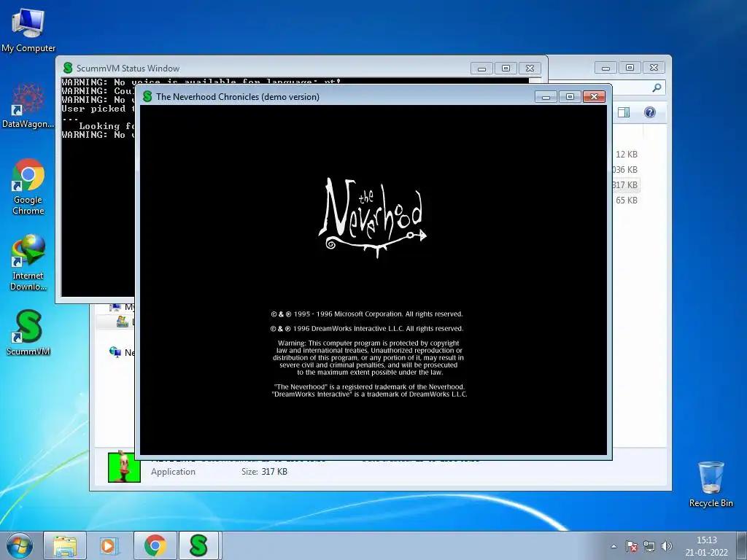Screen dimensions: 747x560
Task: Close the Explorer window behind
Action: click(x=654, y=68)
